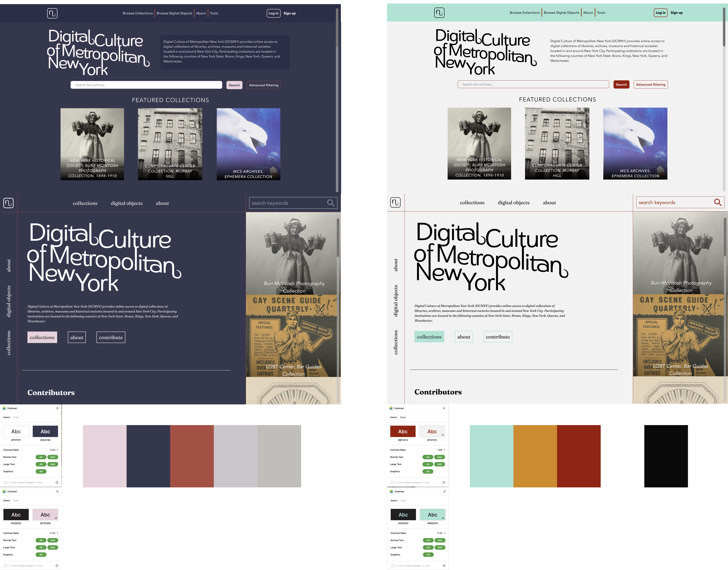Switch to Scan tab in the #8F2513 contrast panel

[x=403, y=418]
